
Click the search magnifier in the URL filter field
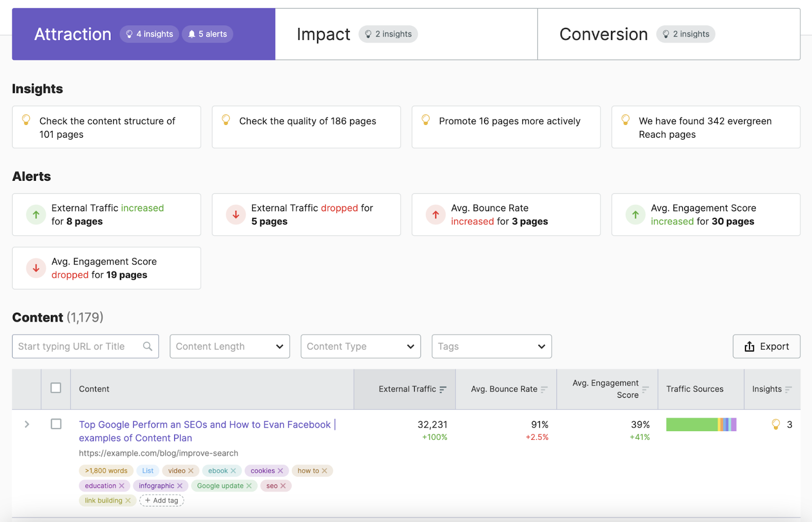coord(147,346)
